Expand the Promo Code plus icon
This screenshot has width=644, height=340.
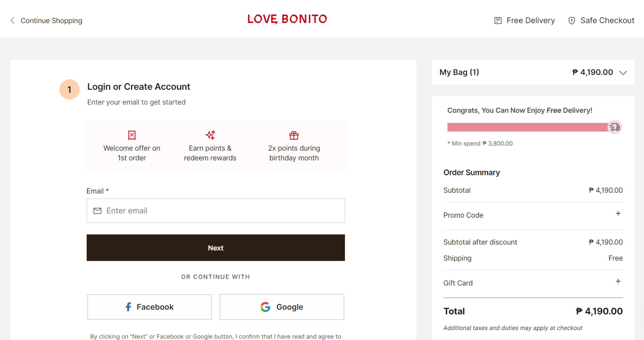(618, 213)
